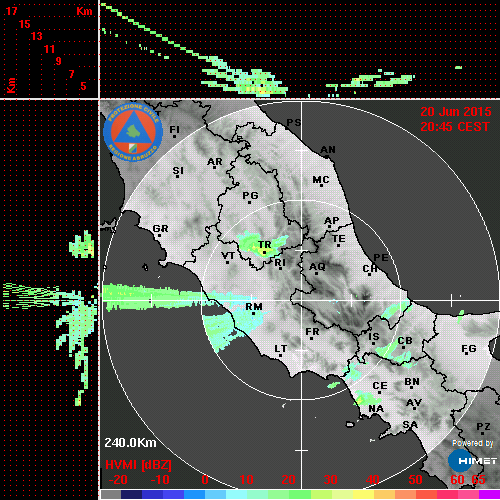
Task: Click the Protezione Civile Abruzzo logo
Action: pyautogui.click(x=133, y=132)
